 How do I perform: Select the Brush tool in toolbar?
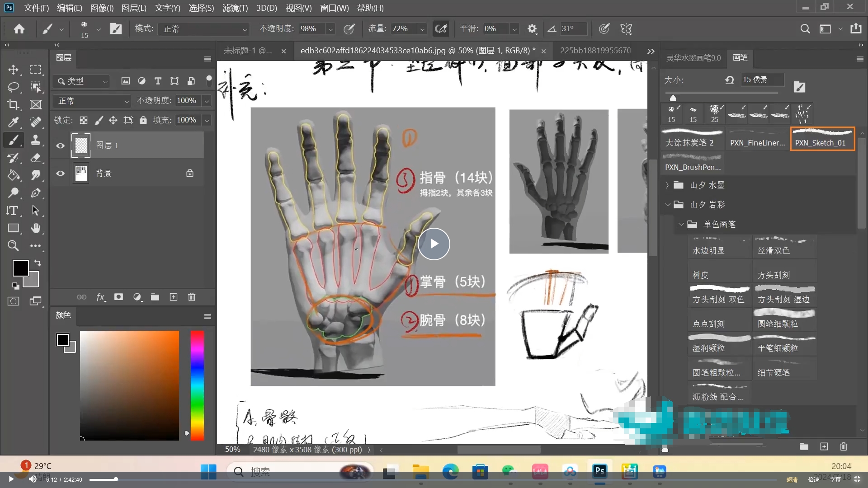tap(13, 140)
